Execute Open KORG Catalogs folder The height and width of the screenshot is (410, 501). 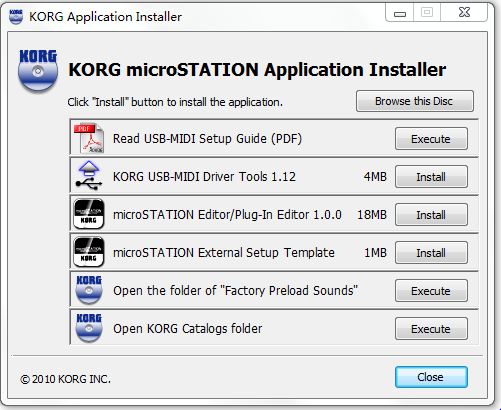(431, 329)
